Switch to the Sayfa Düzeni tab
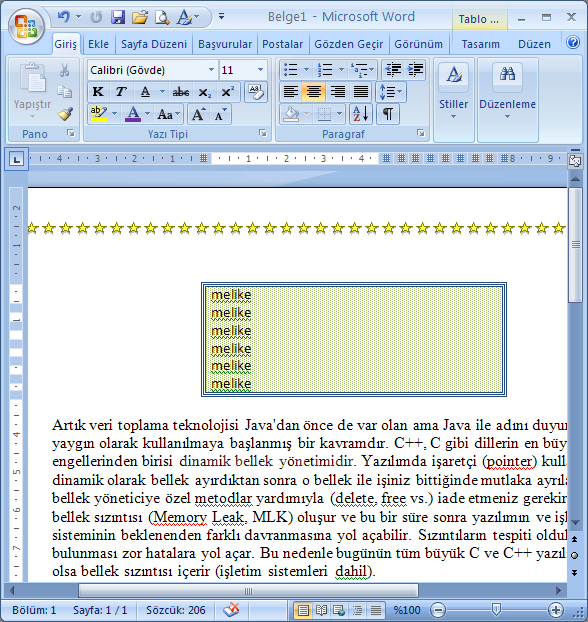 pos(154,44)
